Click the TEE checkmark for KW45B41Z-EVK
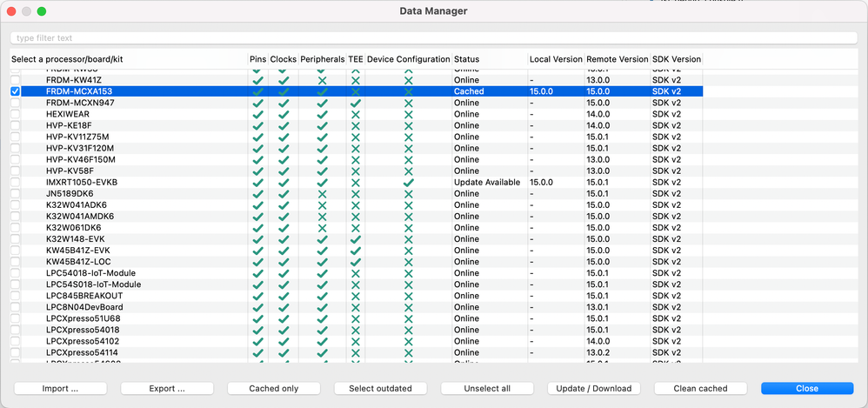The width and height of the screenshot is (868, 408). pos(356,251)
